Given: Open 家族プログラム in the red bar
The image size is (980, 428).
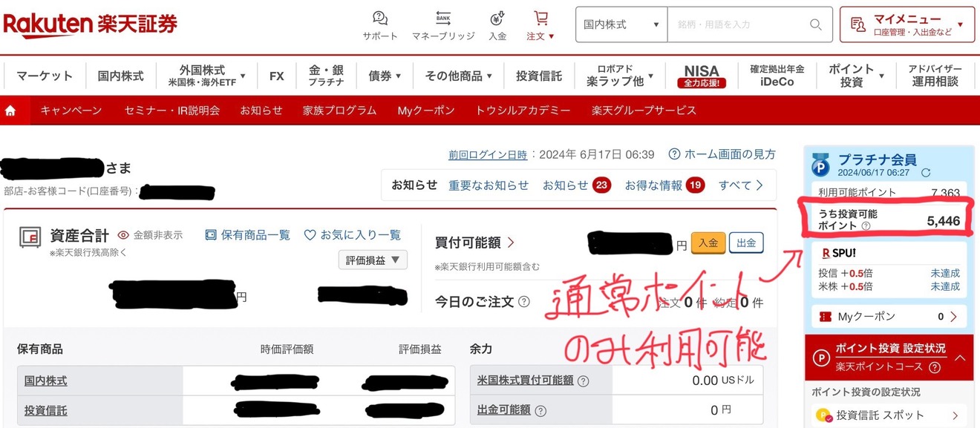Looking at the screenshot, I should (x=340, y=111).
